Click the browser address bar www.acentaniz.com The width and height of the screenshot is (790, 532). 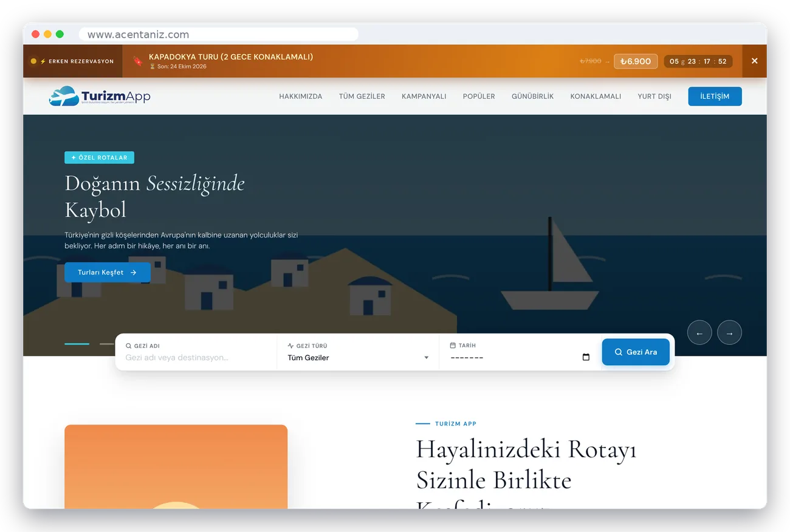pyautogui.click(x=219, y=35)
